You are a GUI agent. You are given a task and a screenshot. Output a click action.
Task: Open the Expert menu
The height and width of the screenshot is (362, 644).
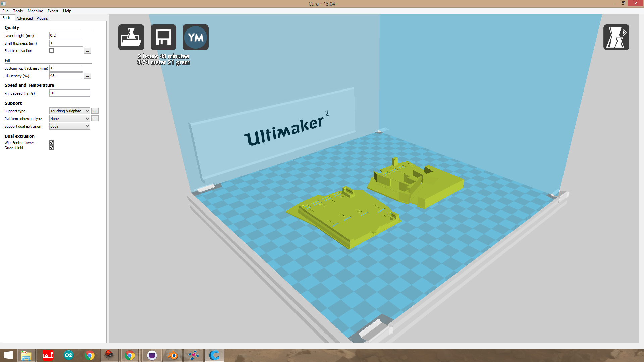53,11
